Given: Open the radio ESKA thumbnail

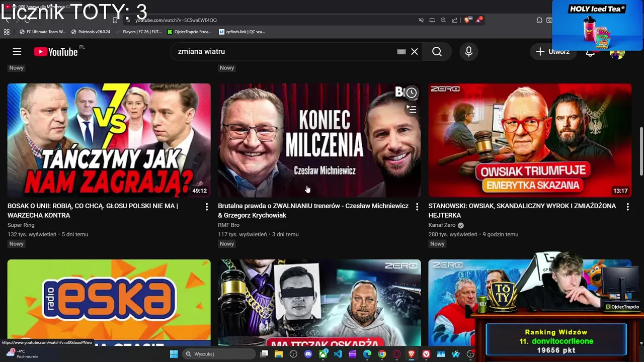Looking at the screenshot, I should pos(109,303).
